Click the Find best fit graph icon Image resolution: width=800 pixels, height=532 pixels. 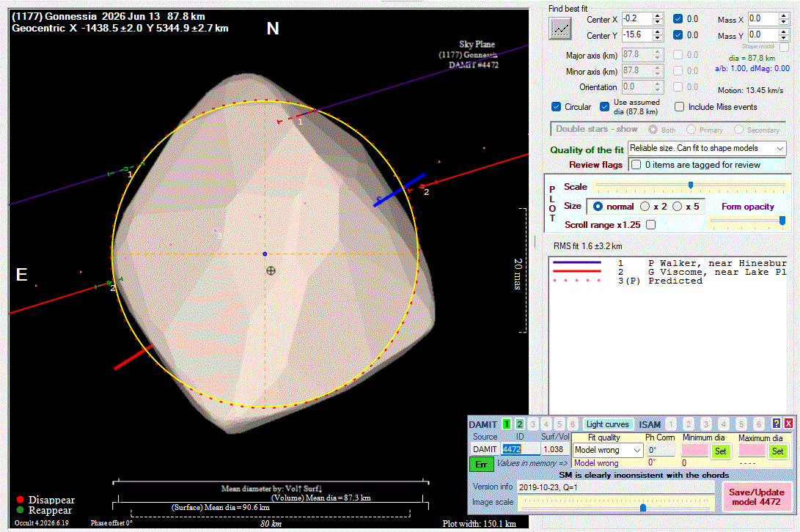click(x=559, y=29)
